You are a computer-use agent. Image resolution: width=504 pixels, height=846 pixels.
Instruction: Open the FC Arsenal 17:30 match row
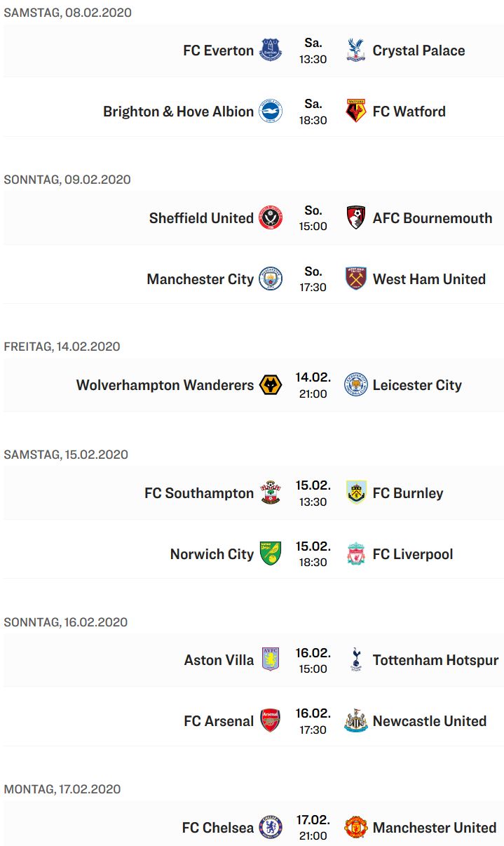[x=254, y=720]
